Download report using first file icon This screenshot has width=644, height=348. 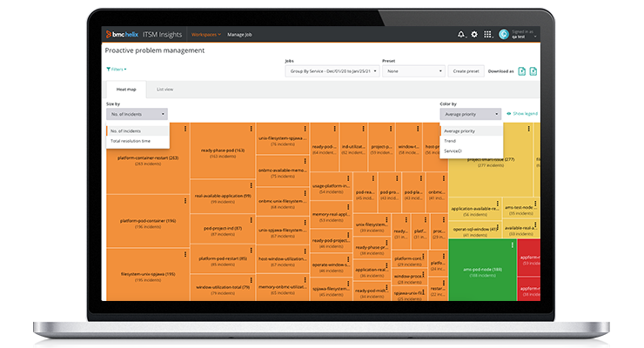pyautogui.click(x=522, y=70)
